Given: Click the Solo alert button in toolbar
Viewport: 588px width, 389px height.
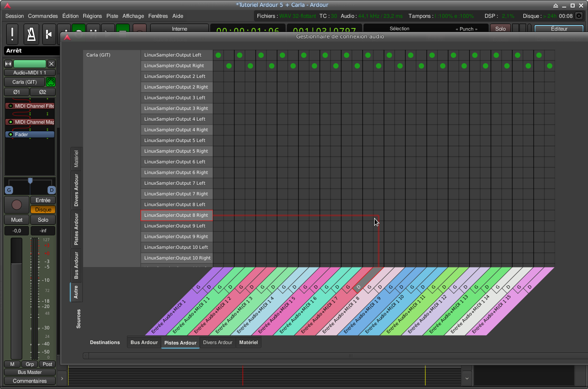Looking at the screenshot, I should (501, 29).
